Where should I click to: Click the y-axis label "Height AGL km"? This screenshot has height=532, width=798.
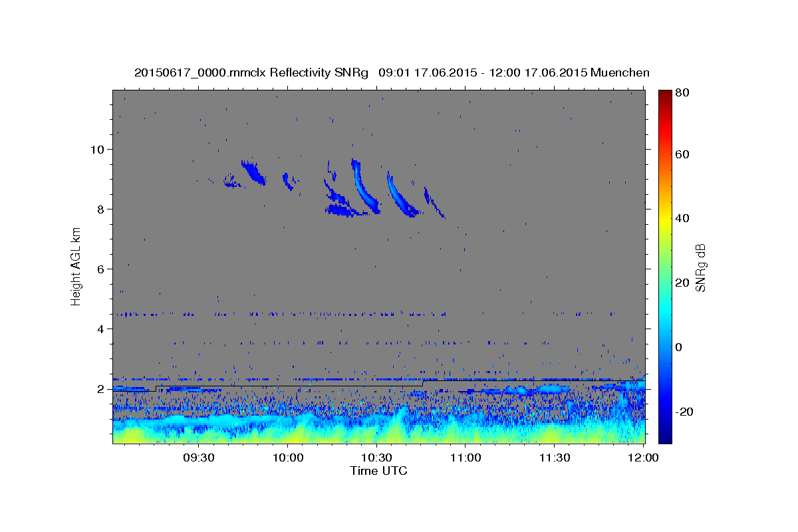(76, 266)
